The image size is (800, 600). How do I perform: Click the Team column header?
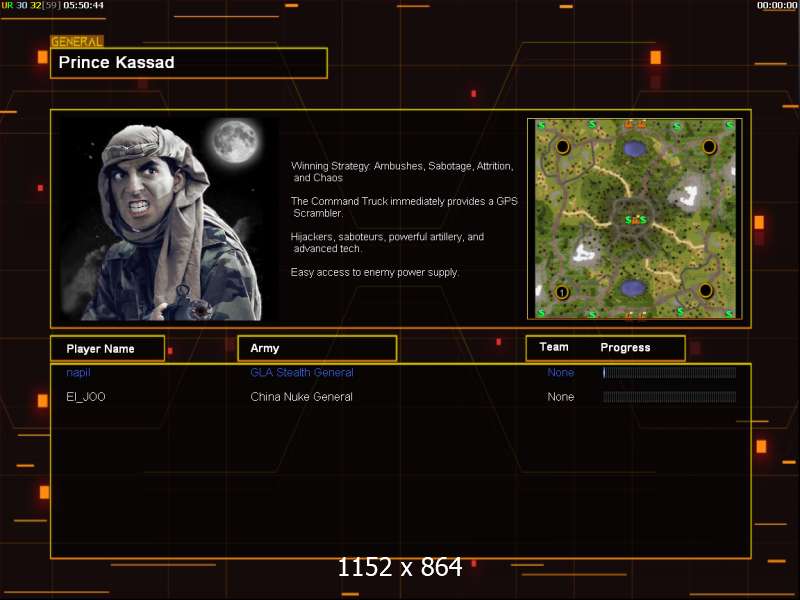[x=554, y=347]
